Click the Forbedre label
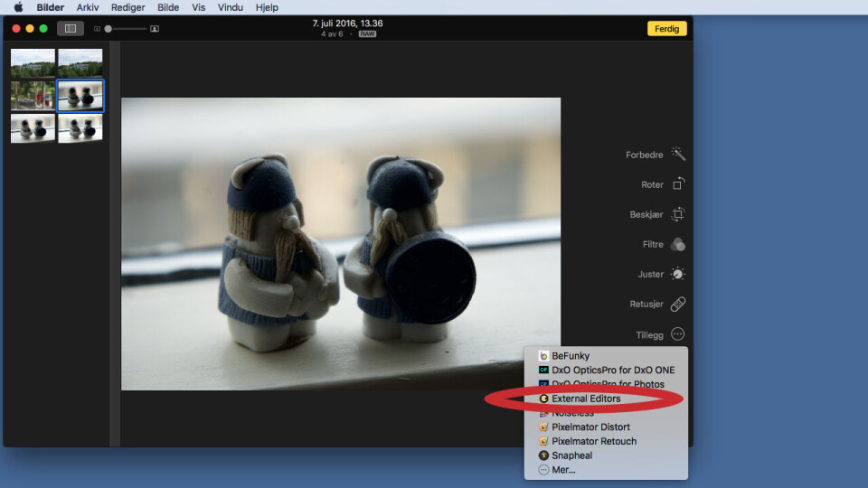868x488 pixels. tap(645, 155)
